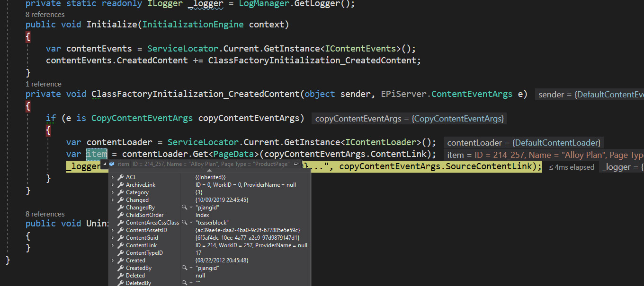
Task: Click the '≤ 4ms elapsed' PerfTip
Action: click(x=572, y=167)
